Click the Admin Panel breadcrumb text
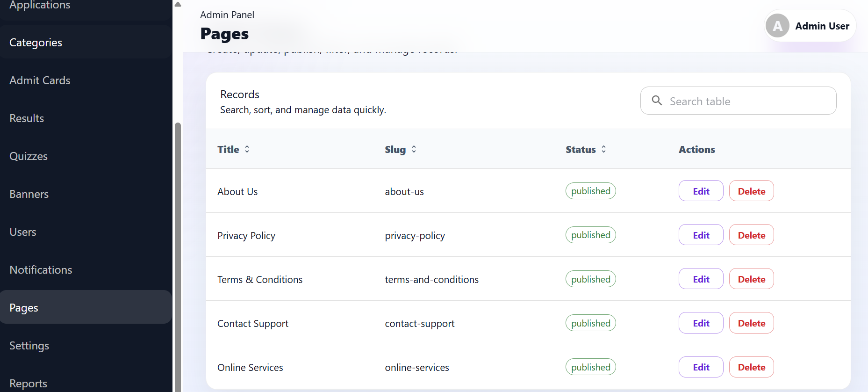 pos(227,15)
